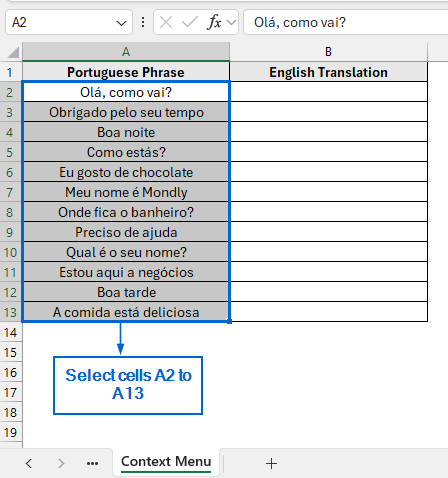Select the Como estás? cell
The width and height of the screenshot is (448, 478).
[x=126, y=152]
